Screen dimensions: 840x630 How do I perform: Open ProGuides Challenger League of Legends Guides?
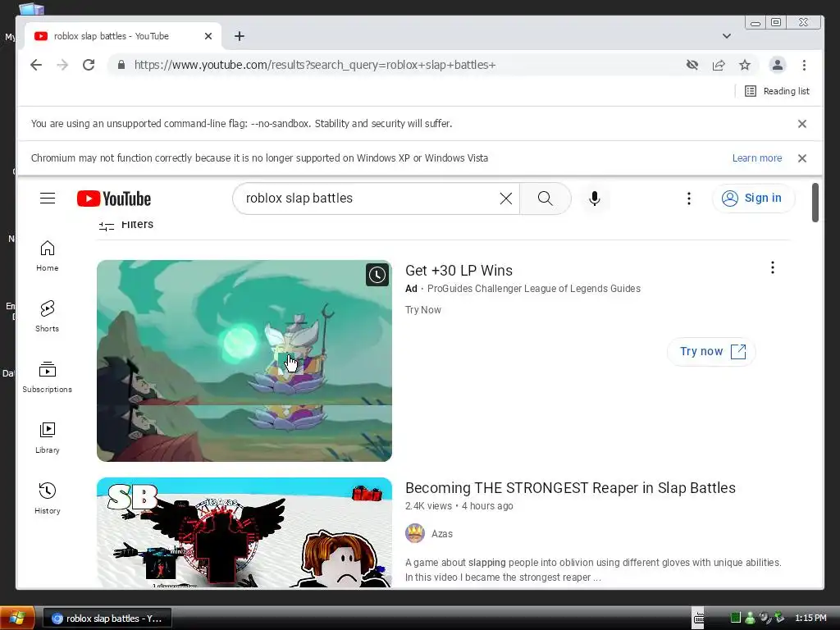[x=533, y=289]
